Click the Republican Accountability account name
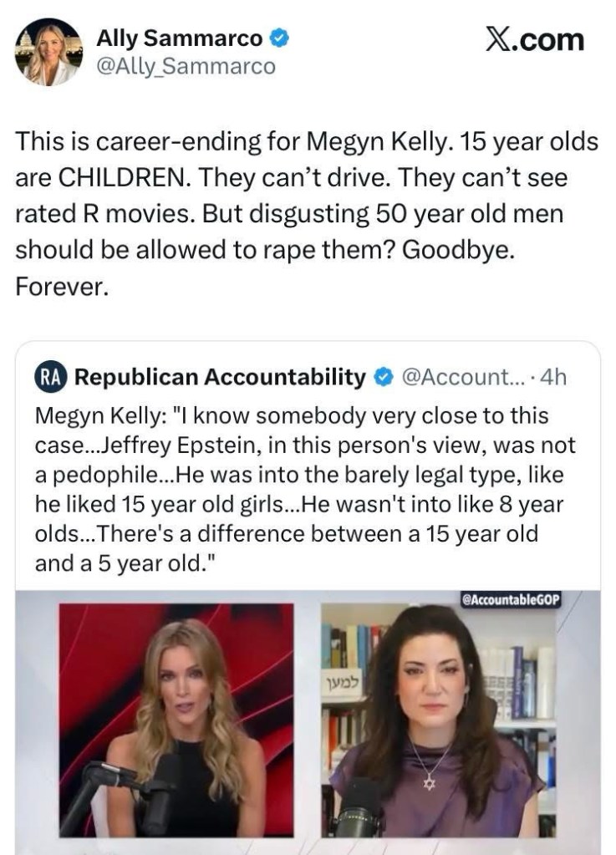 point(220,378)
